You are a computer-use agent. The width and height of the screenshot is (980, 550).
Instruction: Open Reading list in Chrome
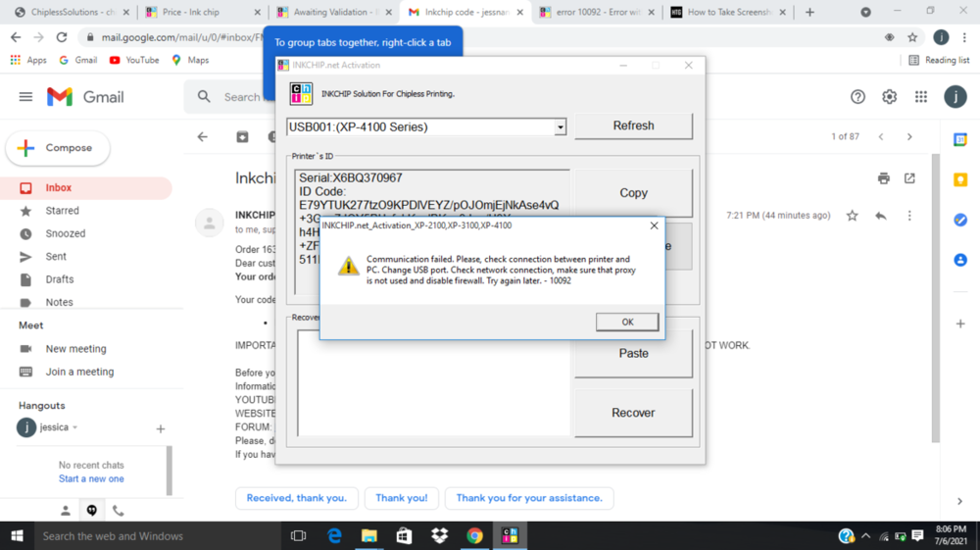[x=940, y=60]
